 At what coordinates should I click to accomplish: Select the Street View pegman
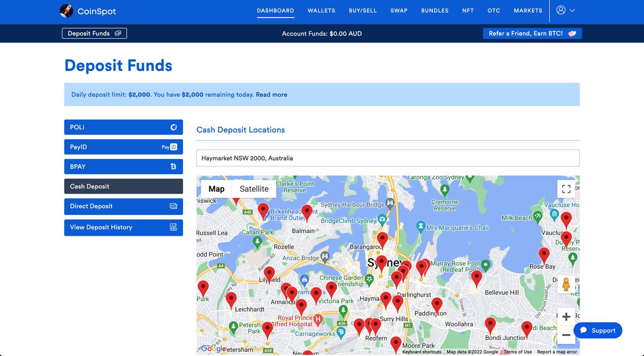click(x=566, y=285)
